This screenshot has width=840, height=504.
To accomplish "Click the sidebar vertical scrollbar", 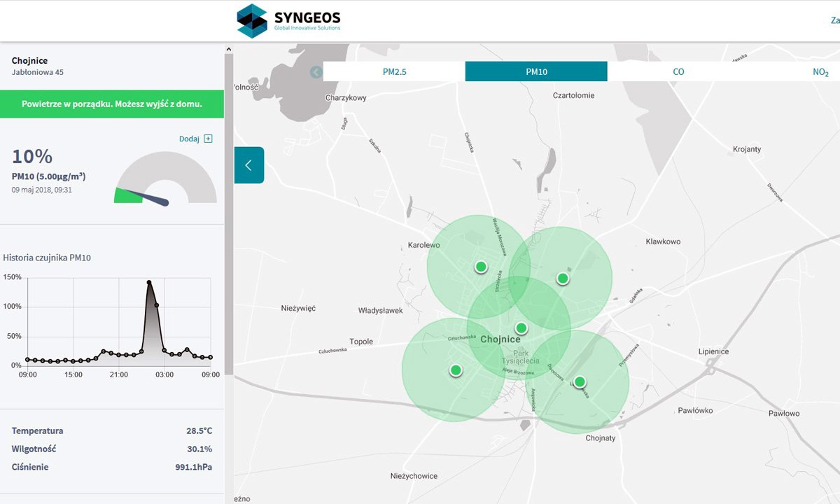I will click(228, 210).
